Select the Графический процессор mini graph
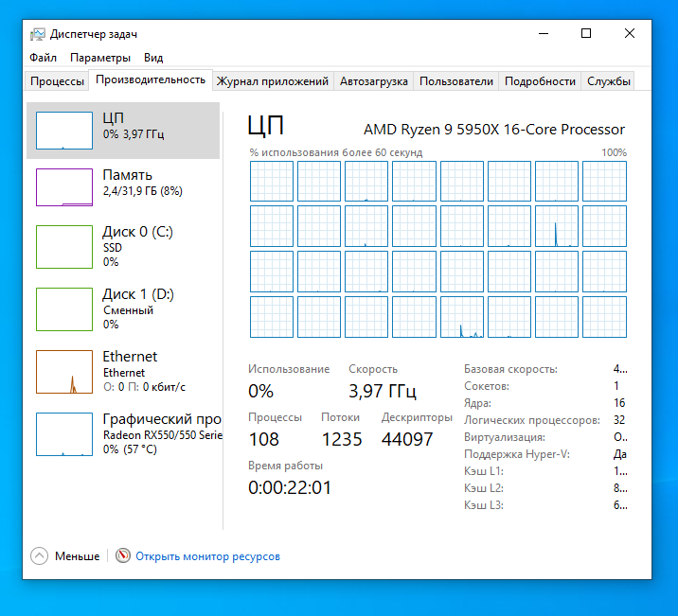This screenshot has width=678, height=616. click(x=64, y=434)
